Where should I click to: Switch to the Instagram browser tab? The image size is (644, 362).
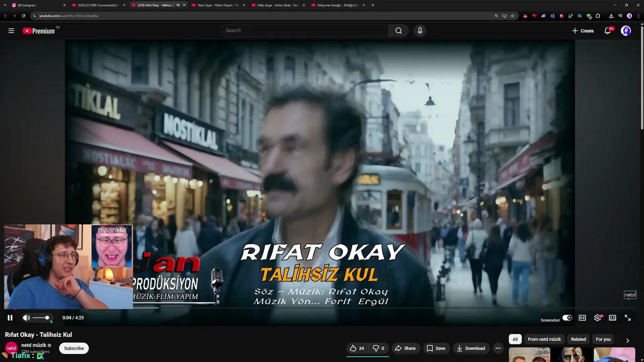point(38,5)
